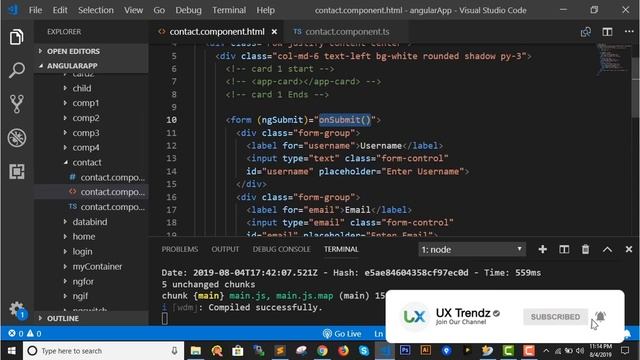
Task: Expand the databind folder
Action: (91, 222)
